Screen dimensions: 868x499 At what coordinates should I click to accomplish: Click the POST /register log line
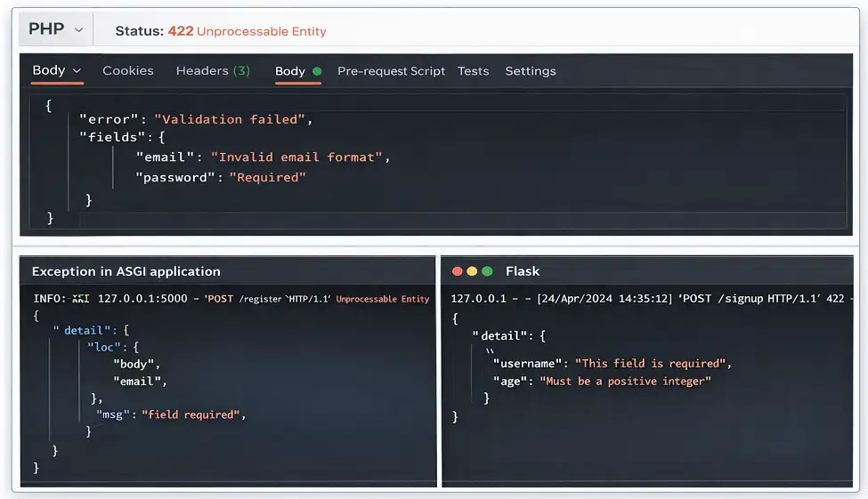coord(231,299)
